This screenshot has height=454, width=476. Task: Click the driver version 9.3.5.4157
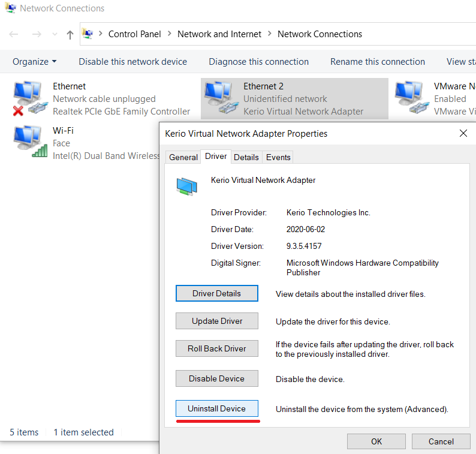tap(304, 246)
